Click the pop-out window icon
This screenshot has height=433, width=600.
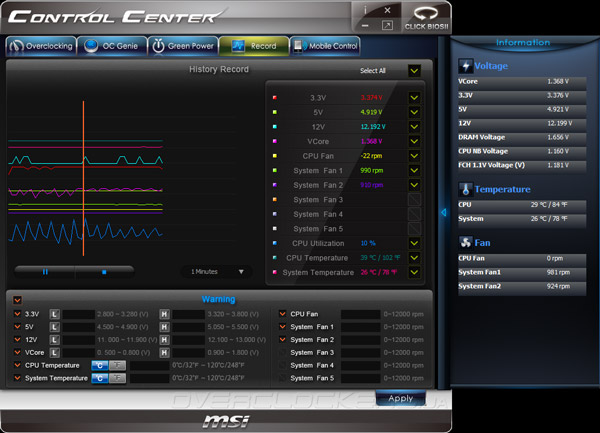pyautogui.click(x=387, y=26)
